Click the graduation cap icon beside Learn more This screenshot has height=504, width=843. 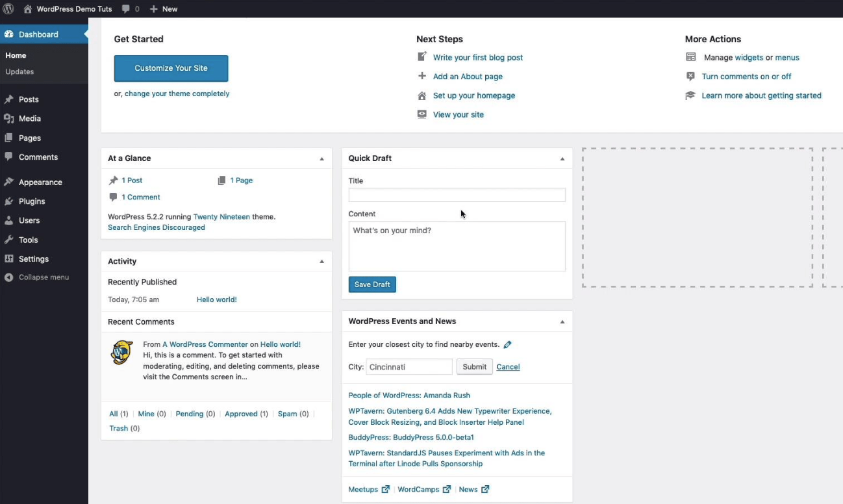691,95
